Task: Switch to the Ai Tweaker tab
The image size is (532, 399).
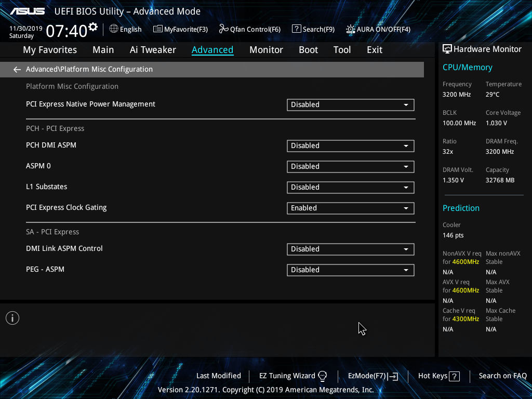Action: 153,50
